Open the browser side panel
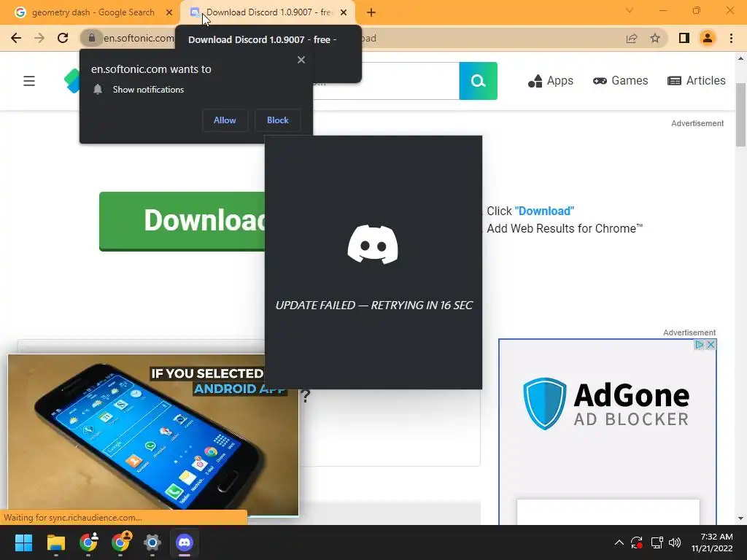 click(684, 38)
